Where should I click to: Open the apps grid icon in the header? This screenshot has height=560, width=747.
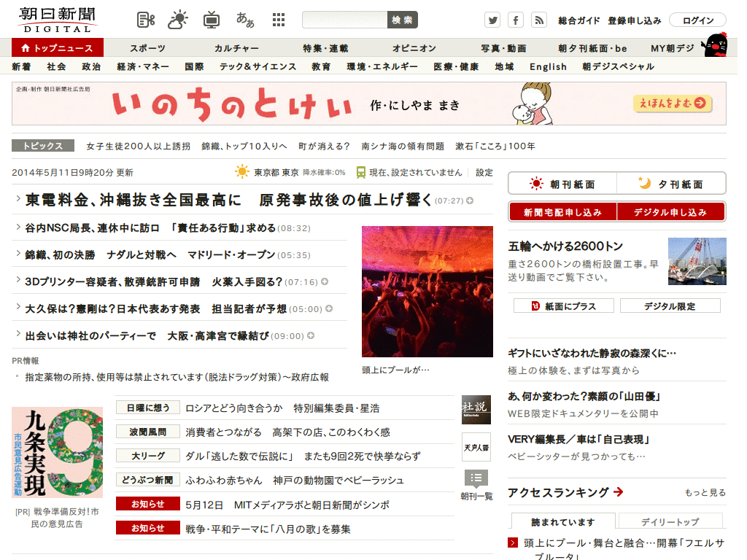coord(279,19)
